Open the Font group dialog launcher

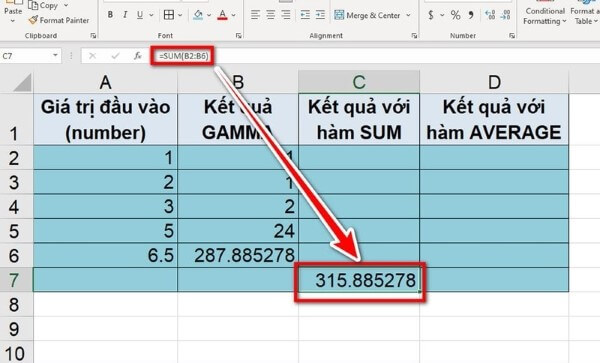coord(238,36)
